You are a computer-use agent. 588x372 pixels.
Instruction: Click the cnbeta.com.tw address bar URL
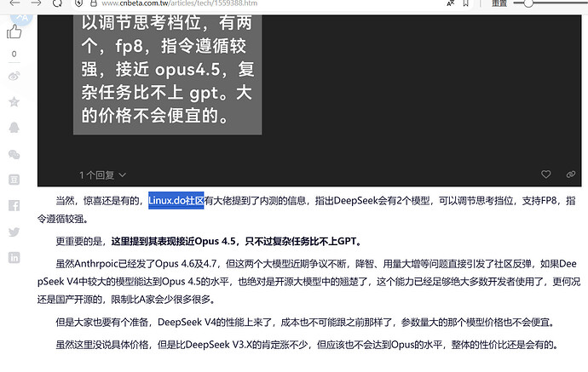[x=180, y=3]
